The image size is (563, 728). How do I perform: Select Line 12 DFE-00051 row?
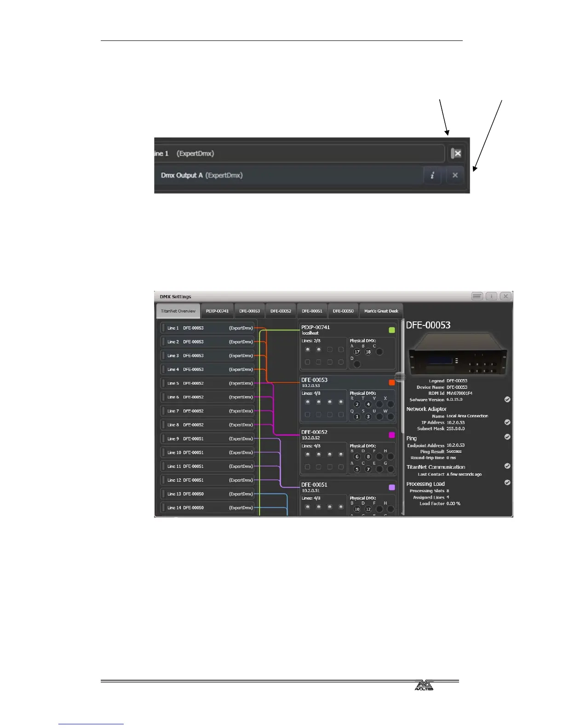207,480
